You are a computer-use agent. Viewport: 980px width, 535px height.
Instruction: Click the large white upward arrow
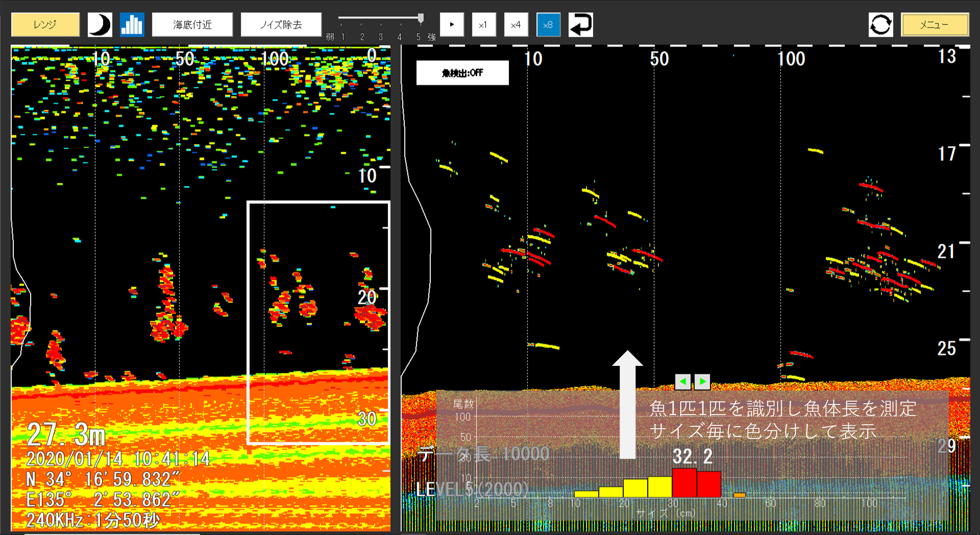click(x=627, y=404)
